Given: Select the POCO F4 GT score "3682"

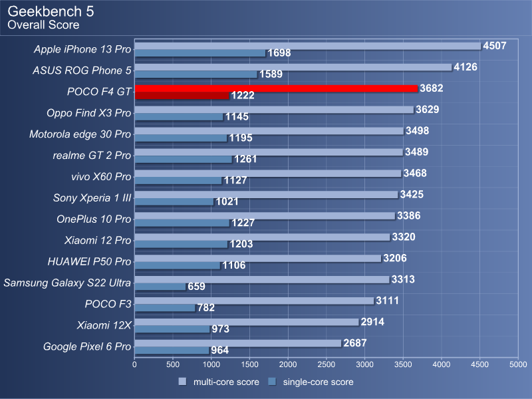Looking at the screenshot, I should [x=432, y=88].
